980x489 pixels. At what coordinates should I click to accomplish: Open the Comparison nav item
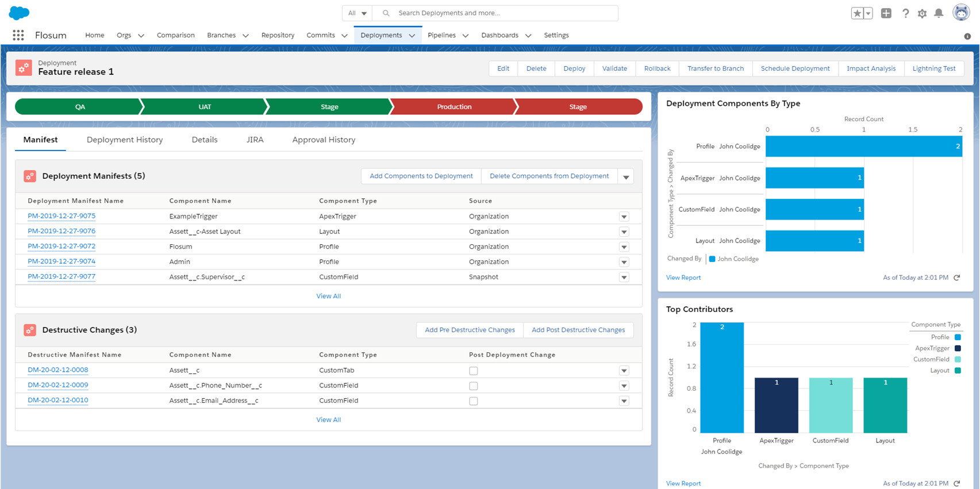click(176, 35)
